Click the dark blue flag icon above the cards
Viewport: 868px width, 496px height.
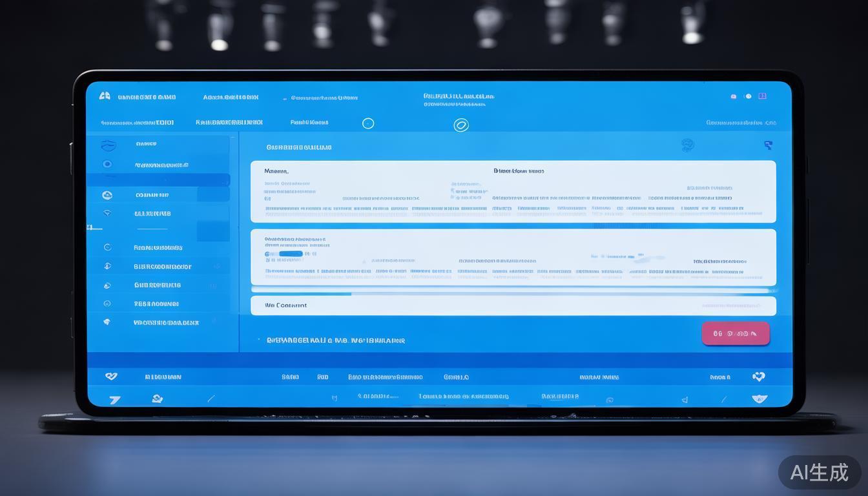(x=768, y=145)
